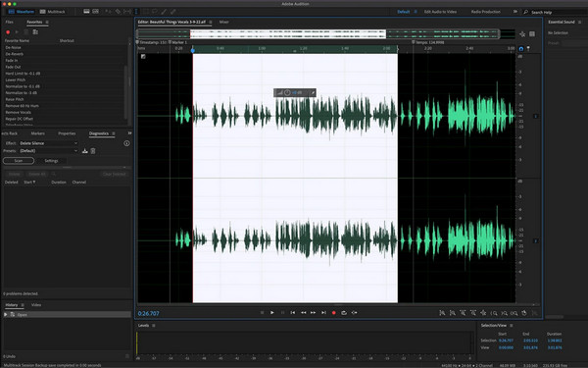Move playhead to previous marker
This screenshot has height=368, width=588.
(293, 313)
